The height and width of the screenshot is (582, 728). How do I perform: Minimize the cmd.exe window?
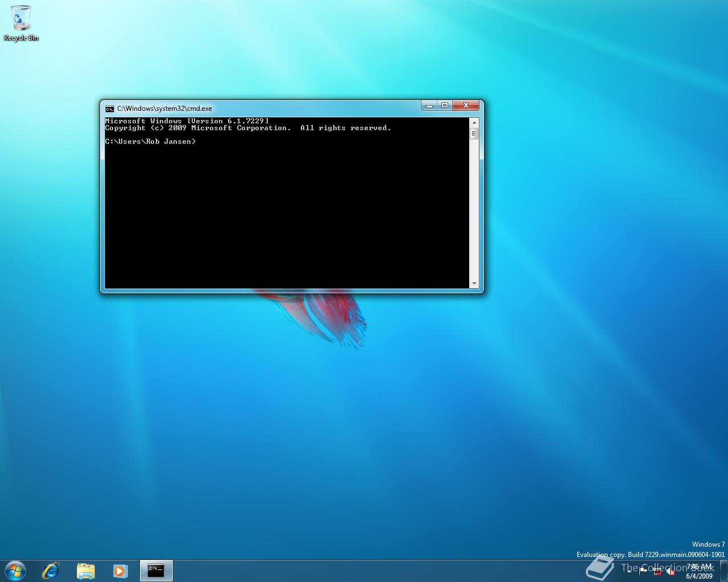click(x=429, y=106)
